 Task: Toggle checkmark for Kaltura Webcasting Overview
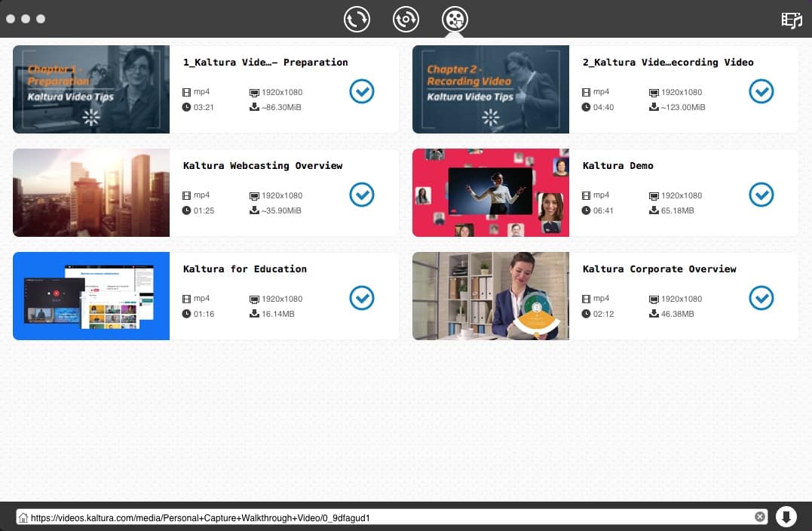coord(361,195)
